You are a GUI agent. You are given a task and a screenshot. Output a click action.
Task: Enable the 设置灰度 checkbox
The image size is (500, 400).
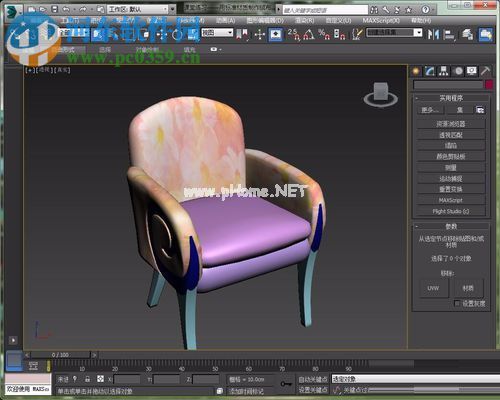click(x=457, y=303)
